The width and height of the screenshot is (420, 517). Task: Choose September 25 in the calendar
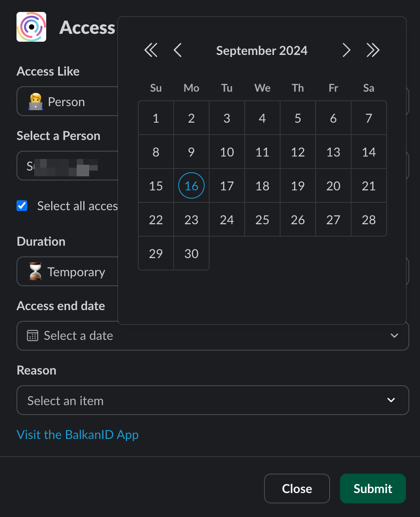(x=262, y=220)
